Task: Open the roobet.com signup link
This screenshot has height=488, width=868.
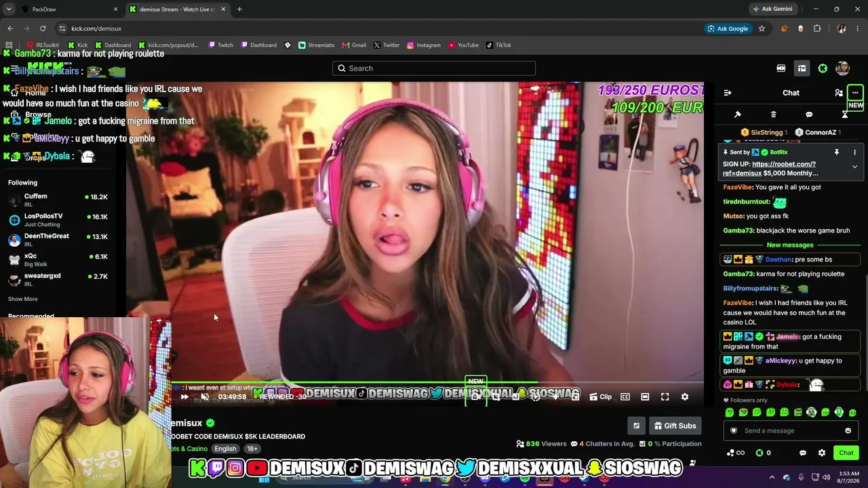Action: 769,169
